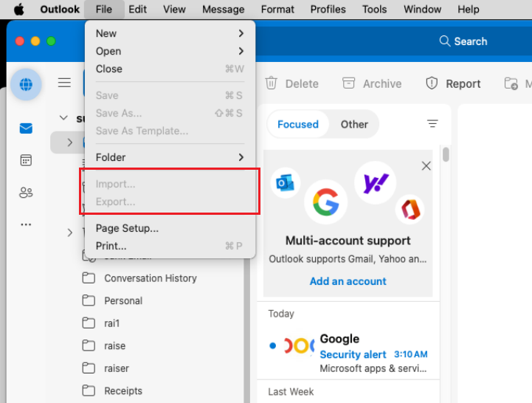Open the Profiles menu

tap(328, 9)
